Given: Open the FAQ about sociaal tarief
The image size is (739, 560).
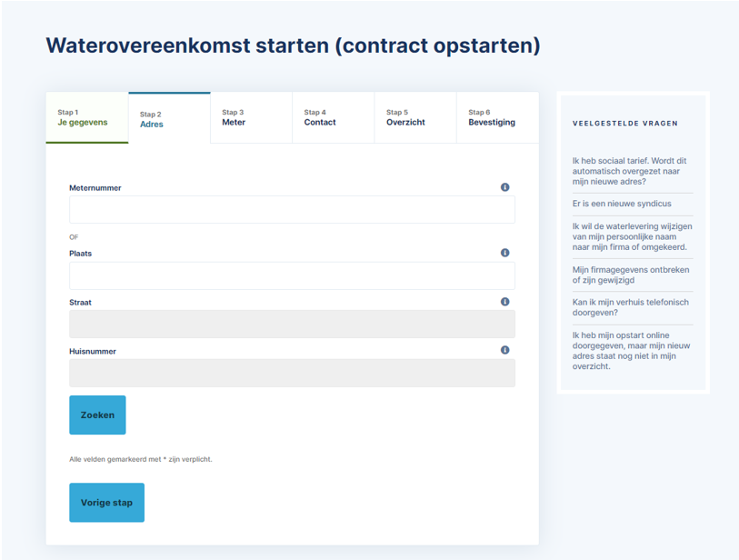Looking at the screenshot, I should (629, 171).
